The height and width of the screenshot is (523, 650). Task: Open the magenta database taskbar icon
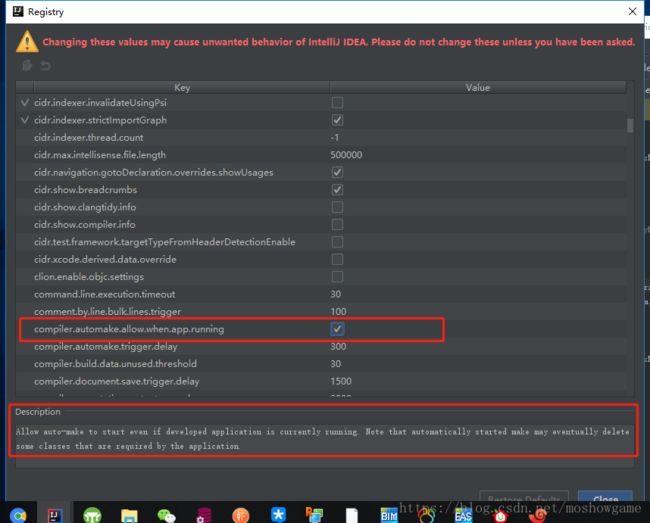(x=204, y=515)
